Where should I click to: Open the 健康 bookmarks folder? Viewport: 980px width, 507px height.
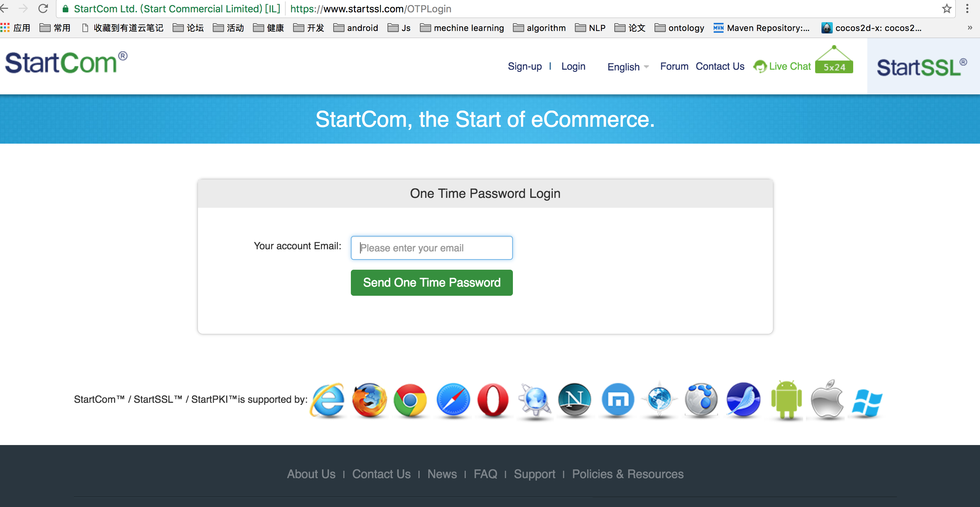click(x=268, y=28)
